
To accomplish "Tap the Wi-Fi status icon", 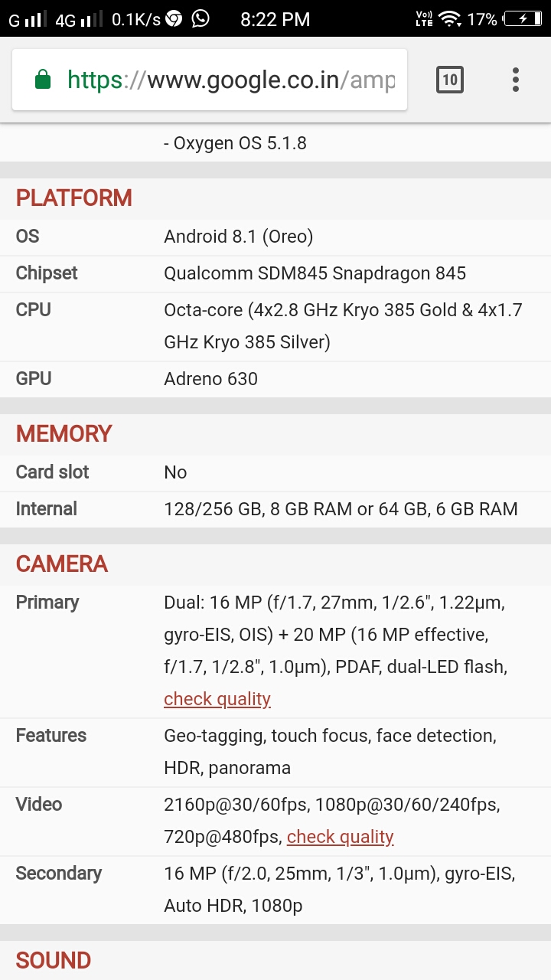I will [x=450, y=18].
